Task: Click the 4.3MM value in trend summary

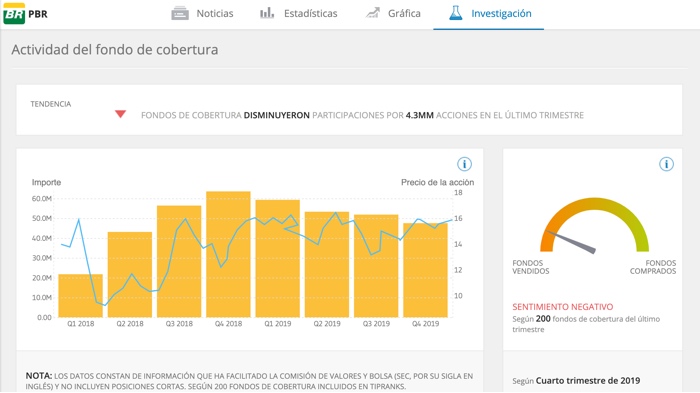Action: click(420, 115)
